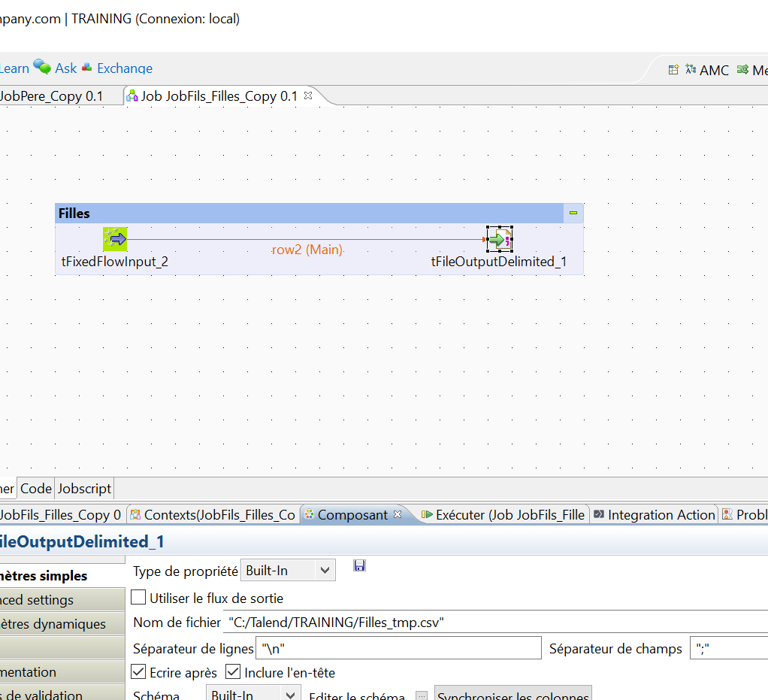Disable the Inclure l'en-tête checkbox
768x700 pixels.
tap(233, 672)
